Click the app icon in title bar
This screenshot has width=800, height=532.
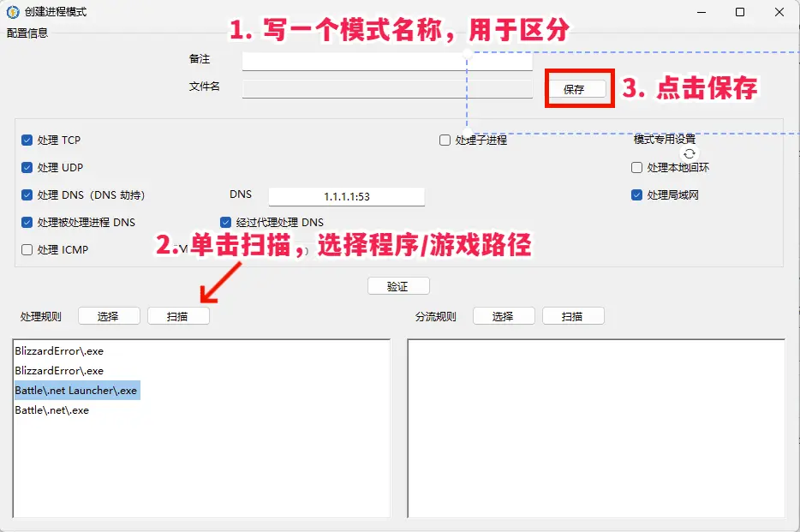coord(13,12)
